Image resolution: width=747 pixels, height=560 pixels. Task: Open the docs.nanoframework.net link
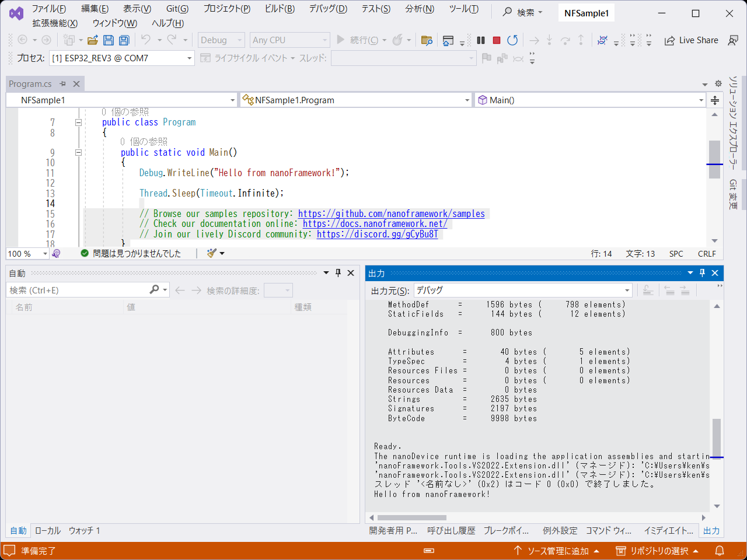pyautogui.click(x=375, y=224)
